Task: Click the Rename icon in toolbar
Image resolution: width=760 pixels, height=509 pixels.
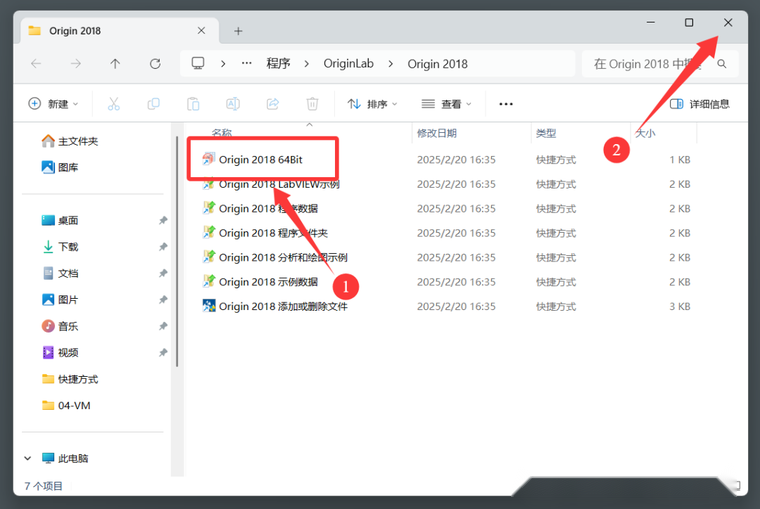Action: (233, 104)
